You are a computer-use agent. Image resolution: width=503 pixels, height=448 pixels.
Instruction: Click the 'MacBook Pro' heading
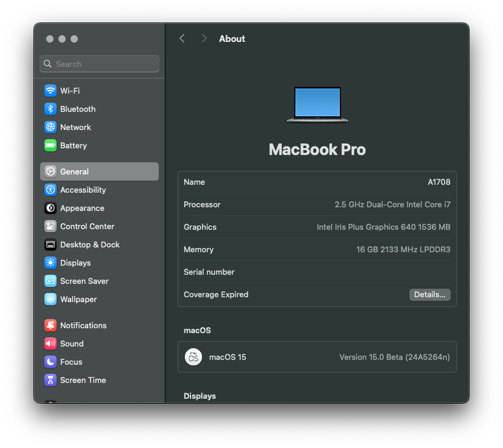pyautogui.click(x=317, y=150)
